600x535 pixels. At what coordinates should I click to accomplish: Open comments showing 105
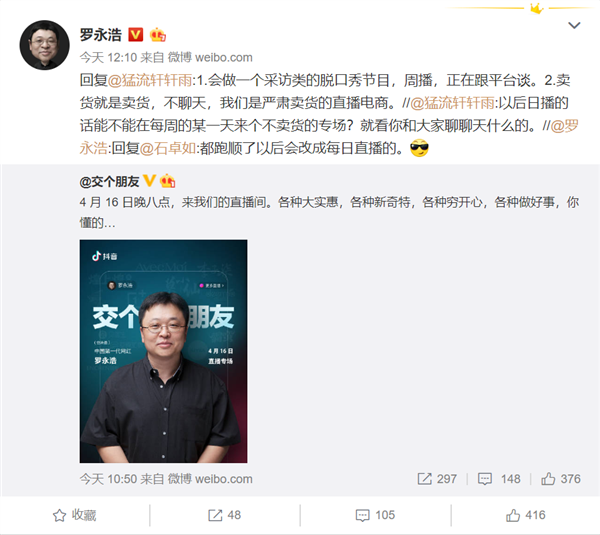click(375, 515)
